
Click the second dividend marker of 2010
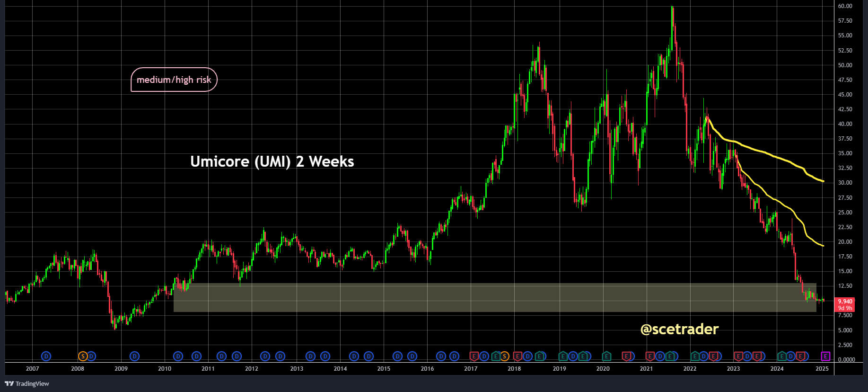[196, 356]
